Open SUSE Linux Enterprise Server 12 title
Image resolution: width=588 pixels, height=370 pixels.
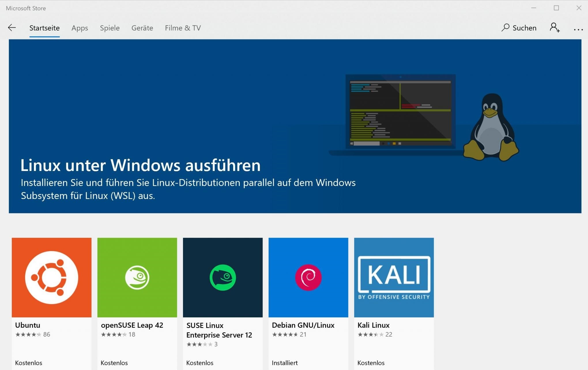click(219, 330)
